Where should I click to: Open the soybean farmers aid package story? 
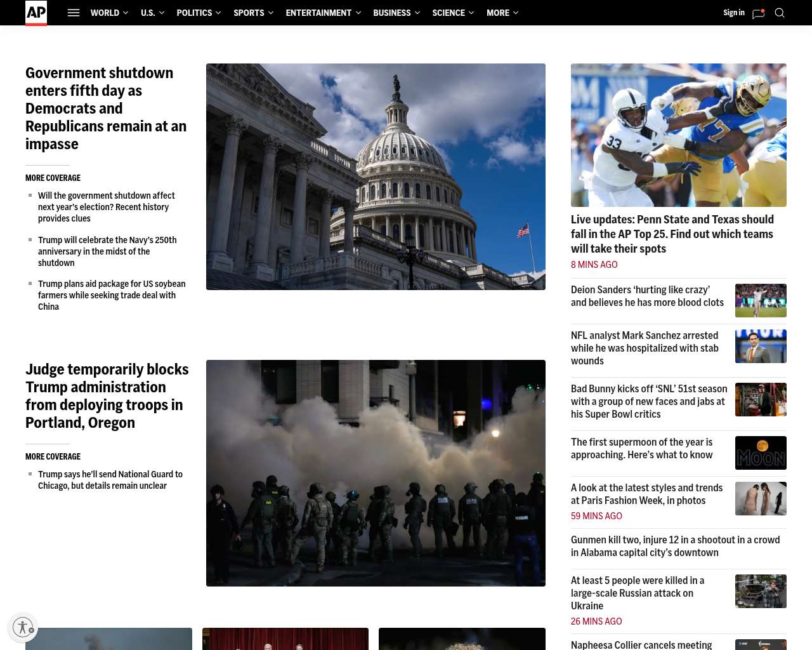(x=112, y=295)
